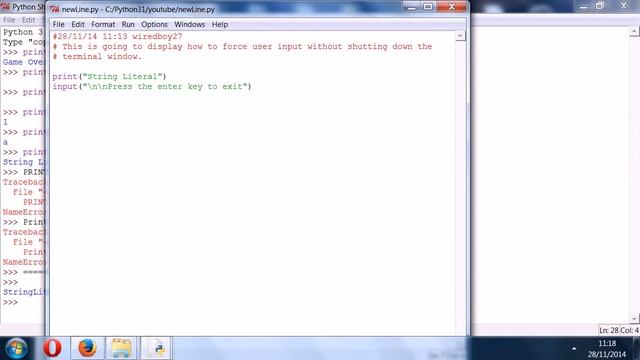
Task: Open Windows Explorer folder taskbar icon
Action: pyautogui.click(x=121, y=348)
